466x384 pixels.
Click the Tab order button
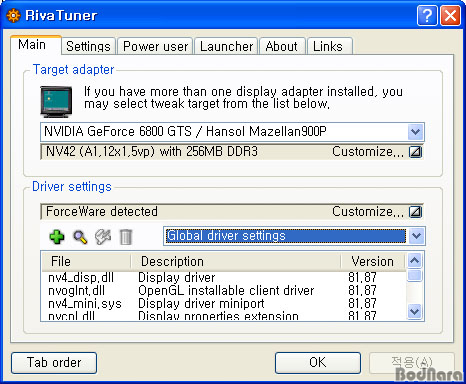54,363
